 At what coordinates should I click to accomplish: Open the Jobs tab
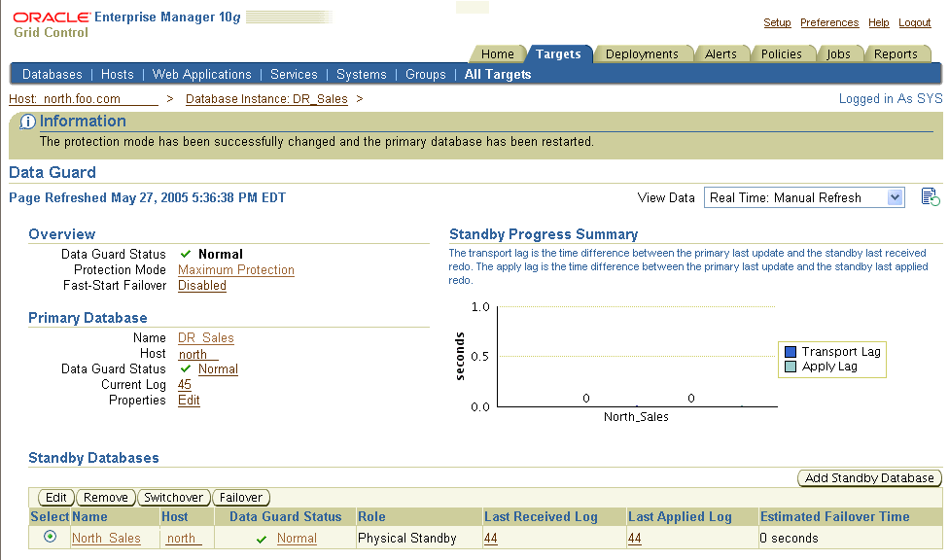click(839, 54)
